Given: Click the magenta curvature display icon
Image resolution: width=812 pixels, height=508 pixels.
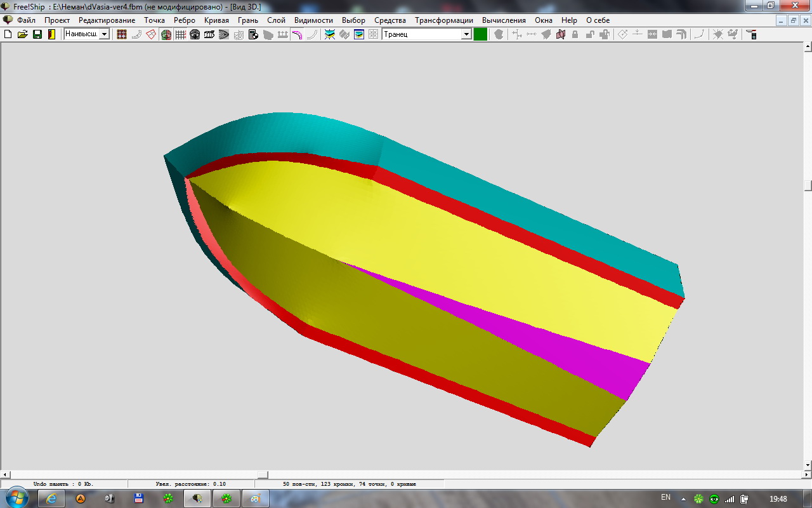Looking at the screenshot, I should click(x=296, y=34).
